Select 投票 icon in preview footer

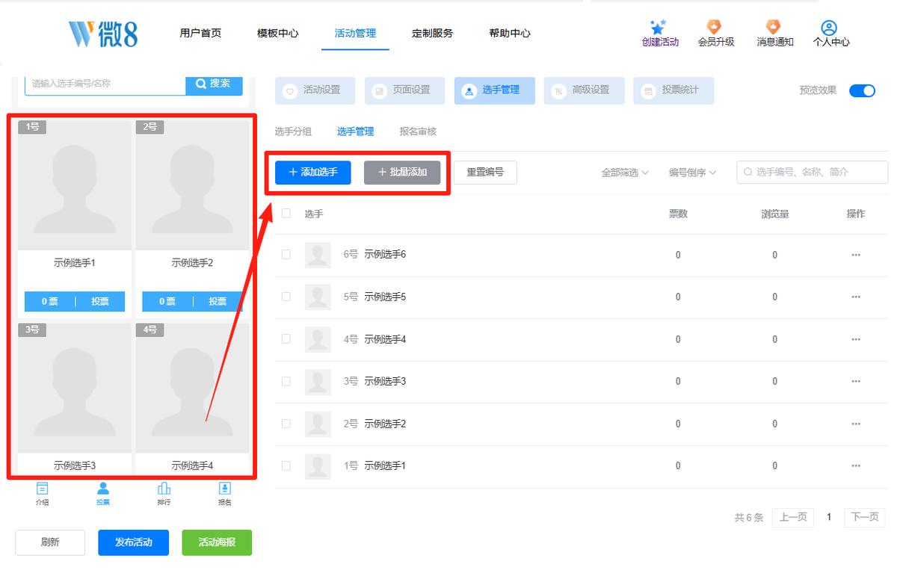click(x=103, y=489)
